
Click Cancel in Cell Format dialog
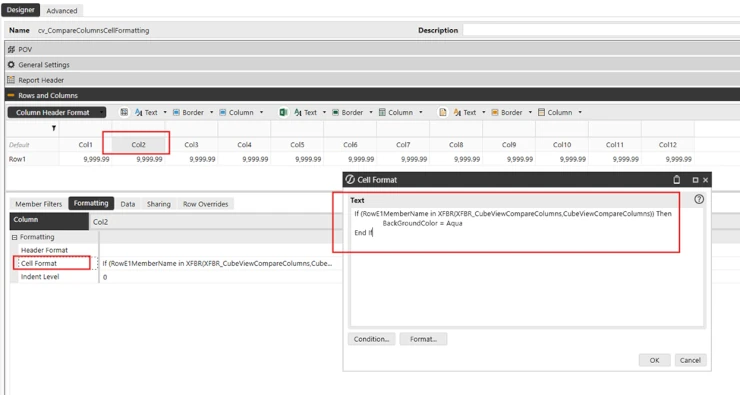(690, 360)
